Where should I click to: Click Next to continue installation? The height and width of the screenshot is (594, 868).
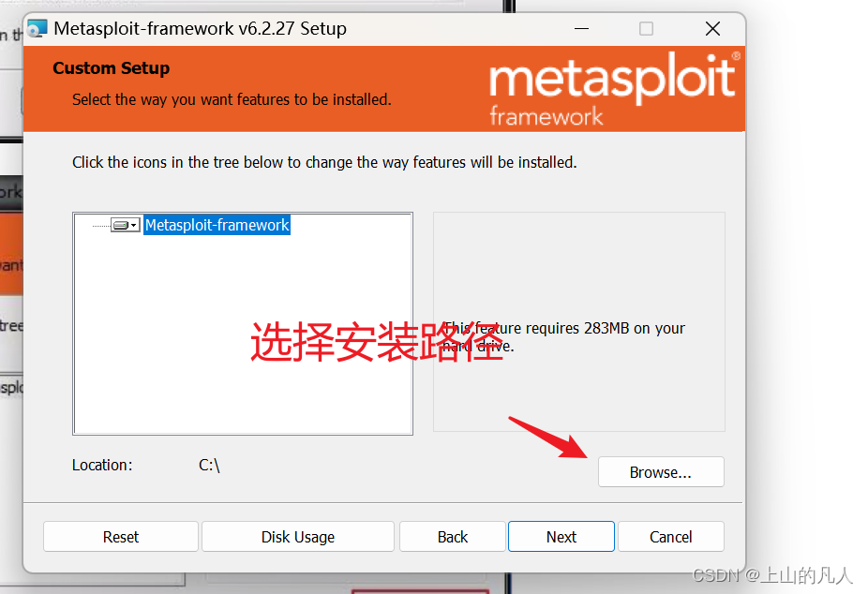click(x=561, y=536)
